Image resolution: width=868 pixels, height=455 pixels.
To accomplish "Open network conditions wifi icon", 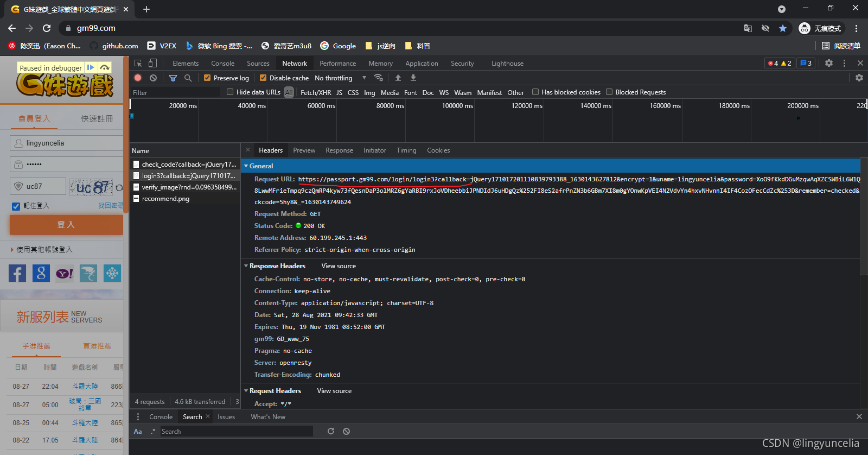I will [379, 78].
